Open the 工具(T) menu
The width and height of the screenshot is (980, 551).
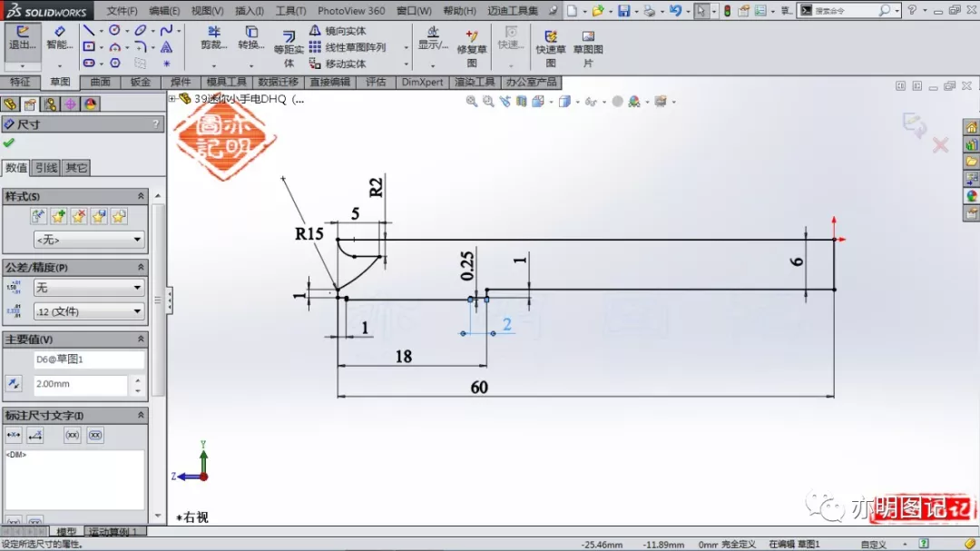pos(290,11)
